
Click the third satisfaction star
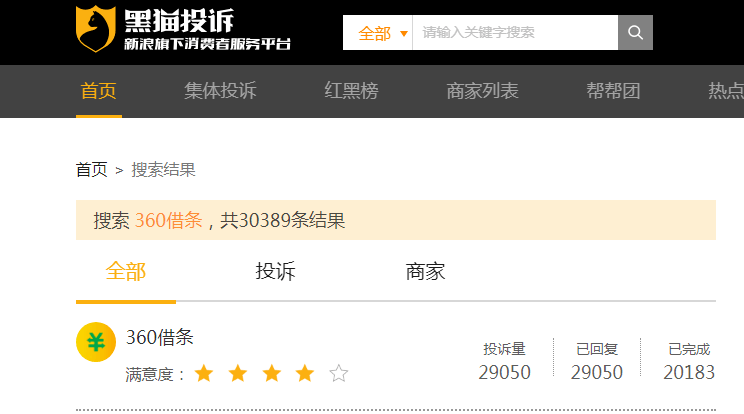coord(271,373)
